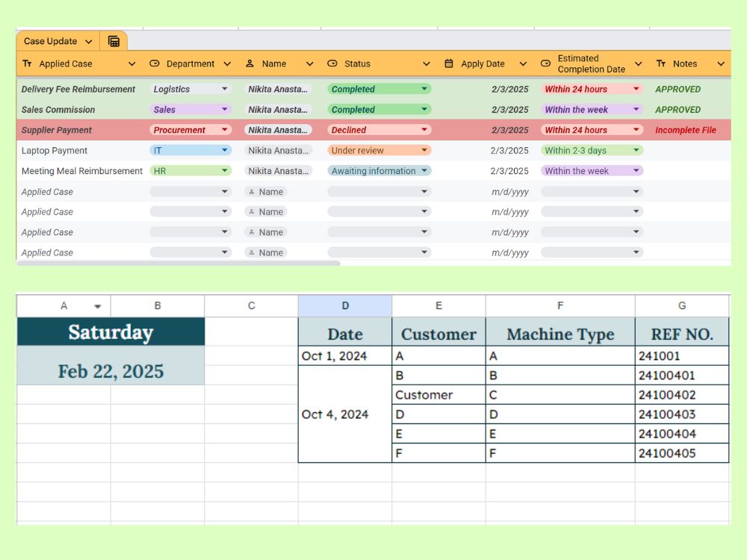This screenshot has height=560, width=747.
Task: Click the Tт icon beside Applied Case
Action: (27, 63)
